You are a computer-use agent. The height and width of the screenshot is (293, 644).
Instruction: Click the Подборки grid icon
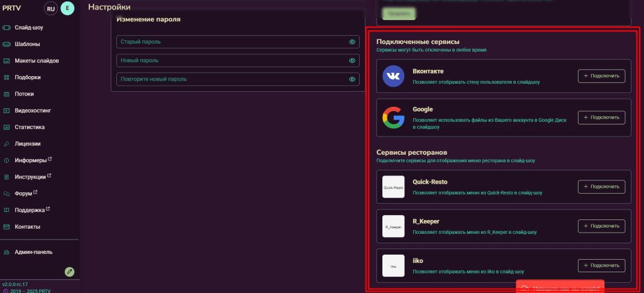click(x=6, y=77)
